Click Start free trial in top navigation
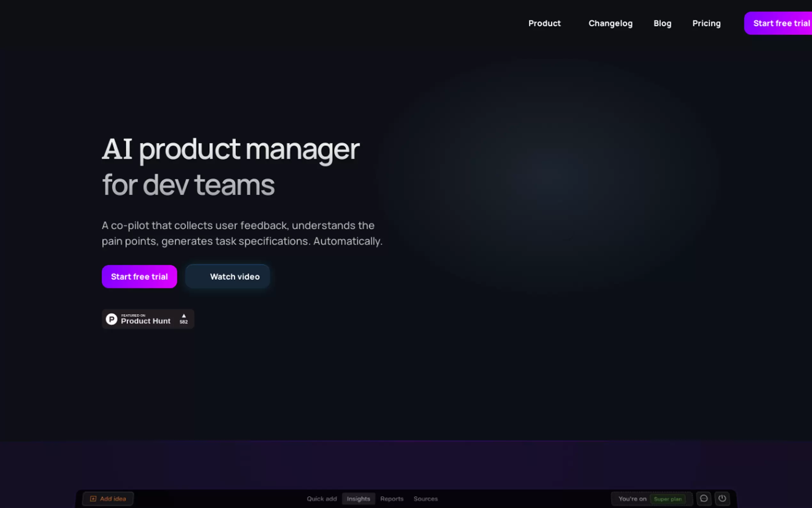The image size is (812, 508). (x=781, y=23)
